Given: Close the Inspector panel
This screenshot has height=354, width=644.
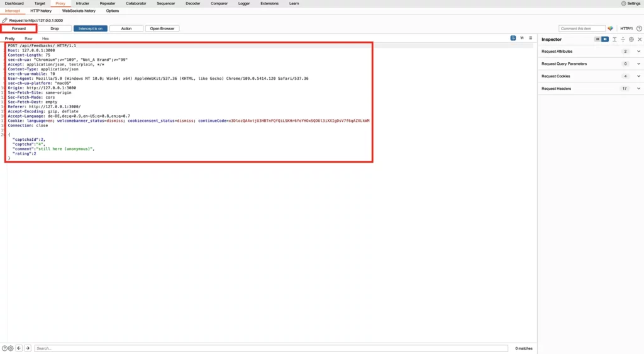Looking at the screenshot, I should [639, 39].
